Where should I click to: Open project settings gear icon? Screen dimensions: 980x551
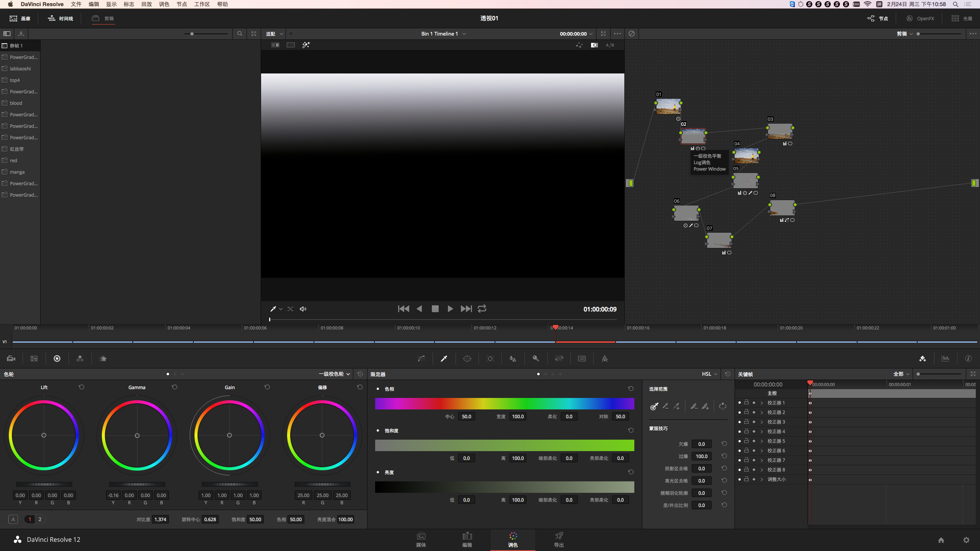click(966, 540)
